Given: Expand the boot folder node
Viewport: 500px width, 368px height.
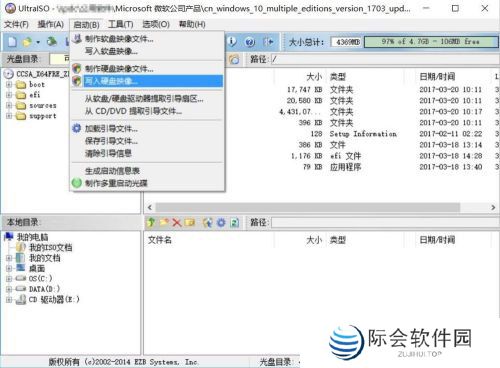Looking at the screenshot, I should 9,85.
